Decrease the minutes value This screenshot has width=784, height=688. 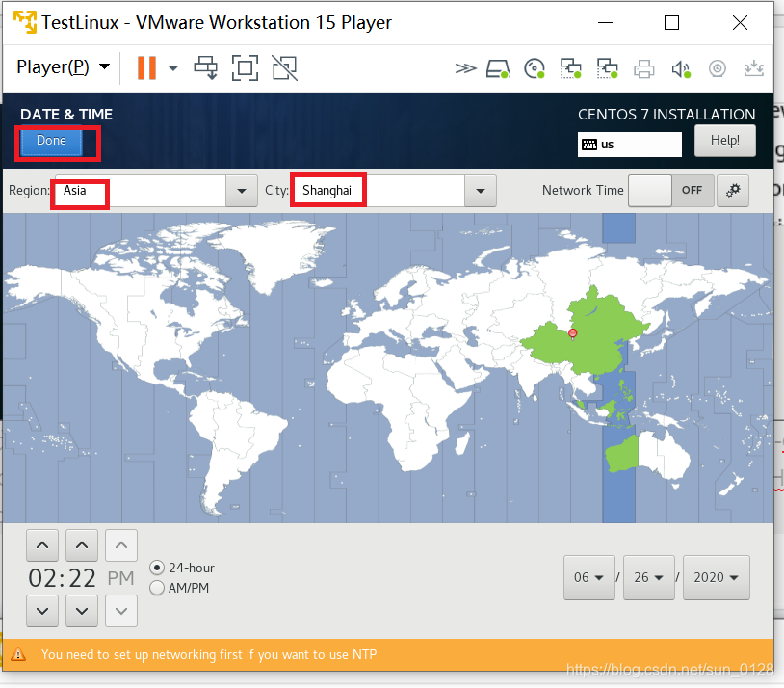pyautogui.click(x=82, y=611)
